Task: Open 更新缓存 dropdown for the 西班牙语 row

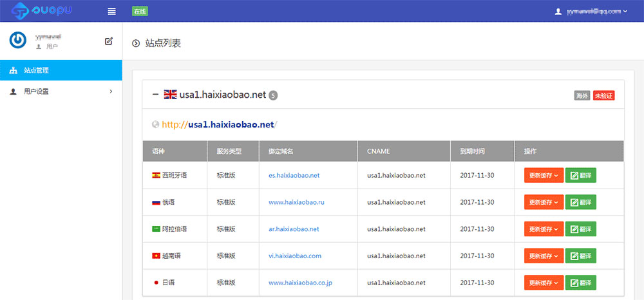Action: tap(544, 175)
